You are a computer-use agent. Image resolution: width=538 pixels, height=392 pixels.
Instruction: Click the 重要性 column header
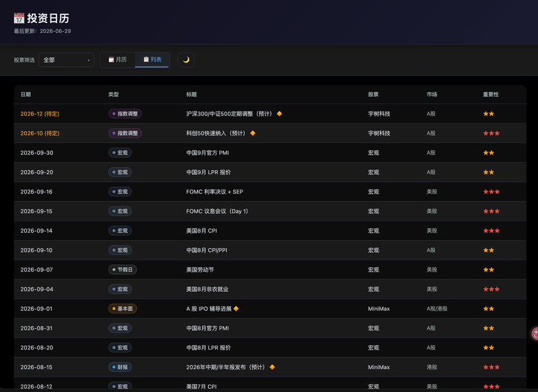(x=491, y=94)
